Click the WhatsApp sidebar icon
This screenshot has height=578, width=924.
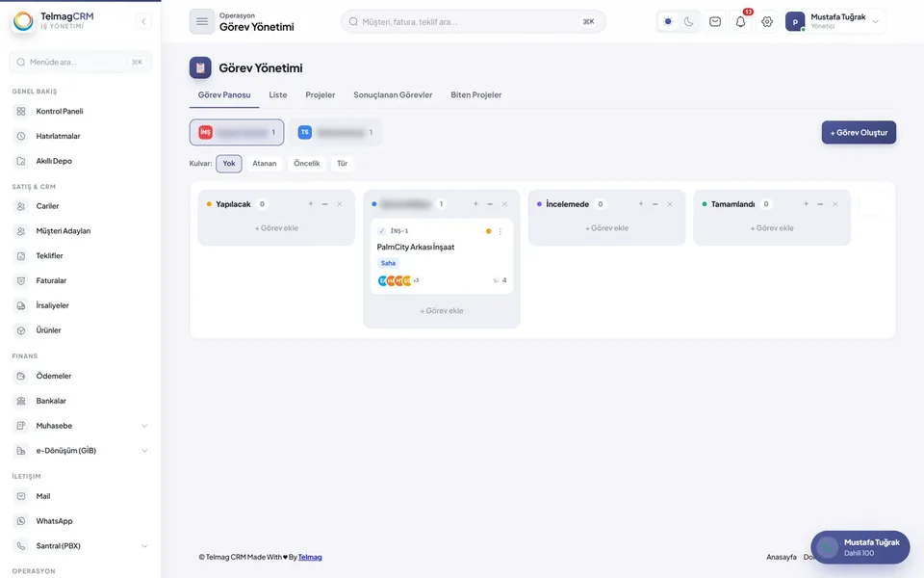pyautogui.click(x=21, y=521)
